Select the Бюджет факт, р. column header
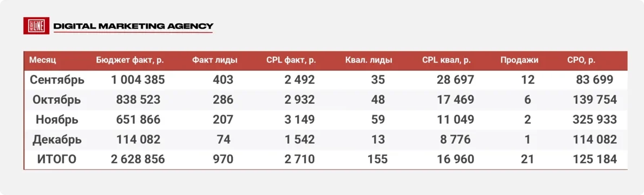The image size is (644, 195). [130, 60]
